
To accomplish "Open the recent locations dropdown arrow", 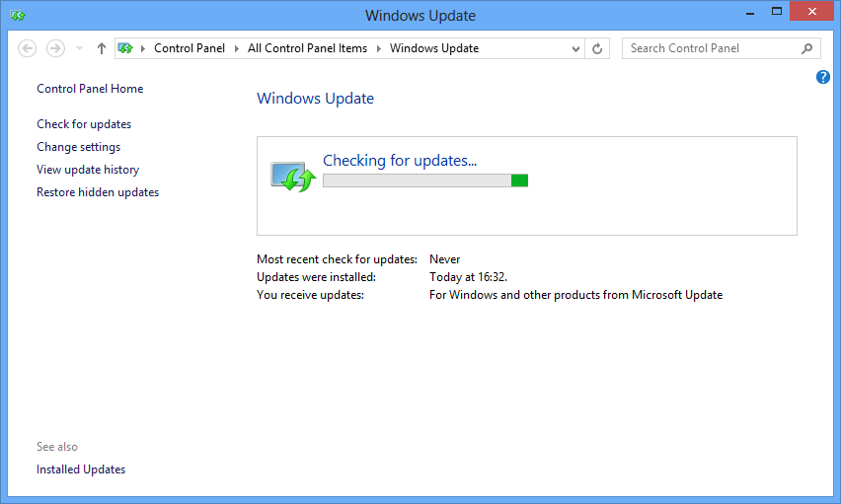I will [79, 48].
